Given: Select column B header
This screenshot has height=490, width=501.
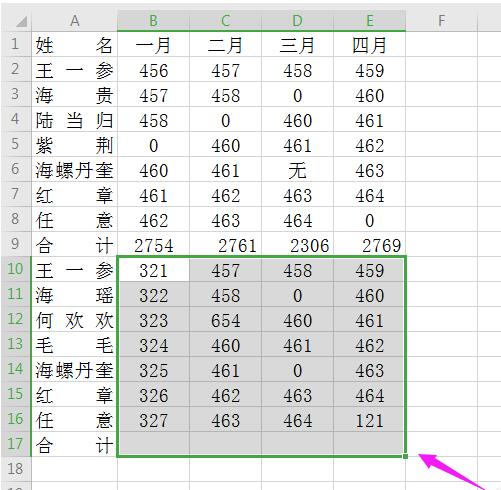Looking at the screenshot, I should point(153,21).
